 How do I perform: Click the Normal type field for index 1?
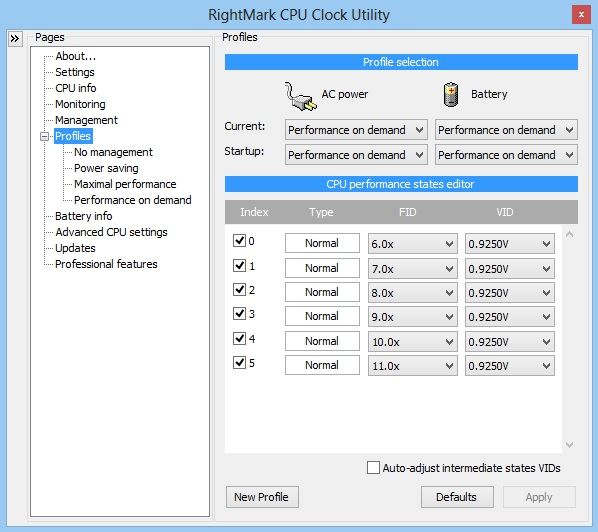pyautogui.click(x=322, y=268)
